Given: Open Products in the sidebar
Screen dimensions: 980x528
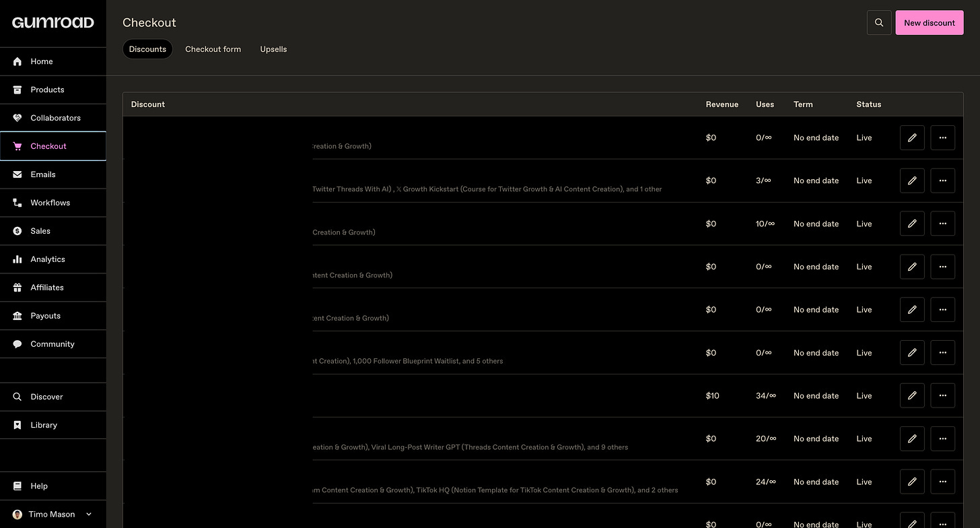Looking at the screenshot, I should 53,90.
